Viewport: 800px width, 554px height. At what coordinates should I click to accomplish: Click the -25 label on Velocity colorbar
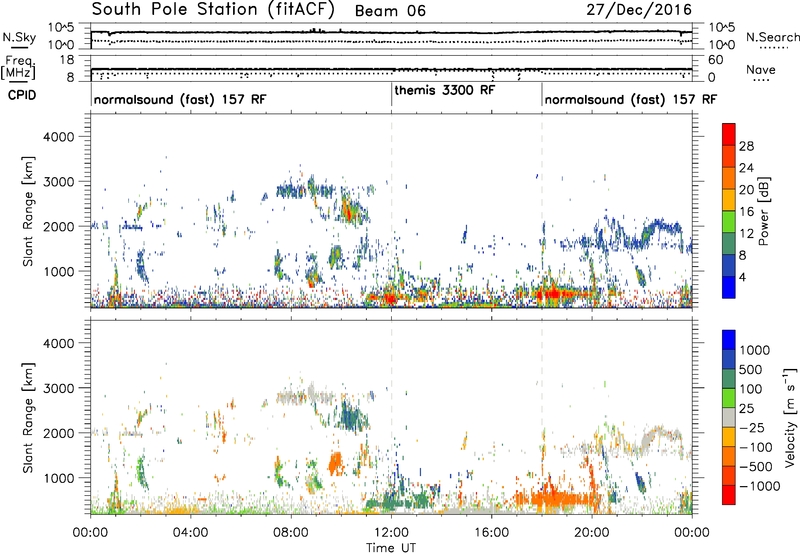coord(752,427)
